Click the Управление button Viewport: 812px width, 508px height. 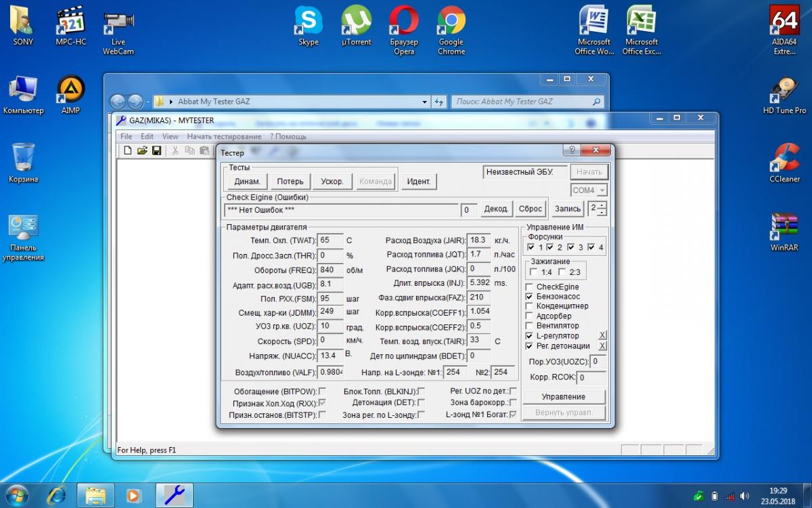pos(564,397)
